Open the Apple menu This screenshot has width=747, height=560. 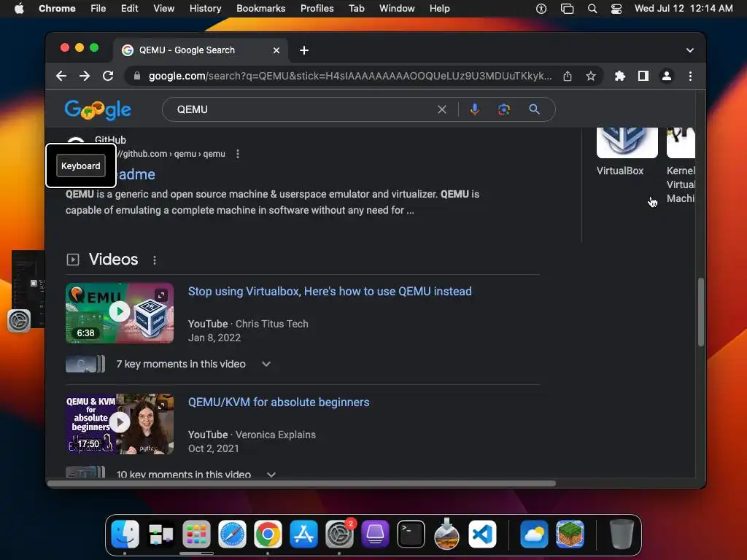19,9
